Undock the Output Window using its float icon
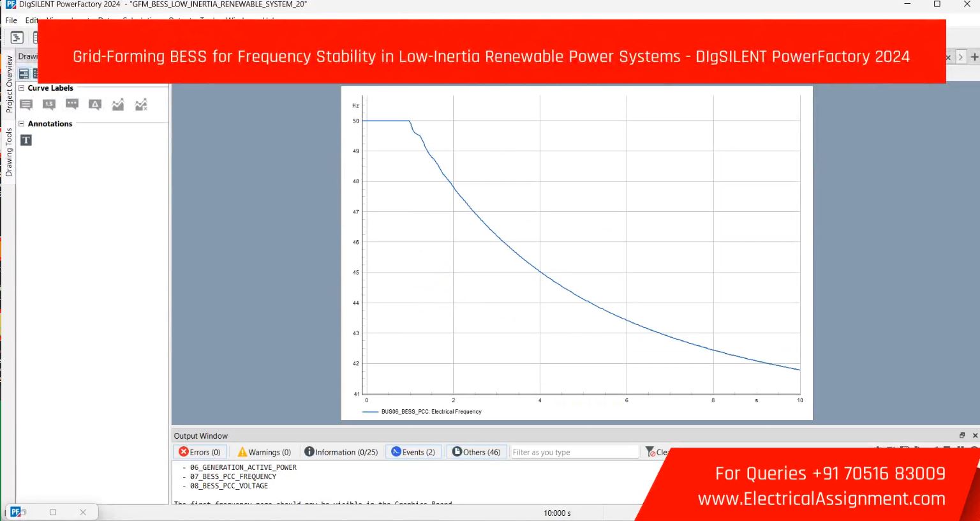Viewport: 980px width, 521px height. coord(962,435)
